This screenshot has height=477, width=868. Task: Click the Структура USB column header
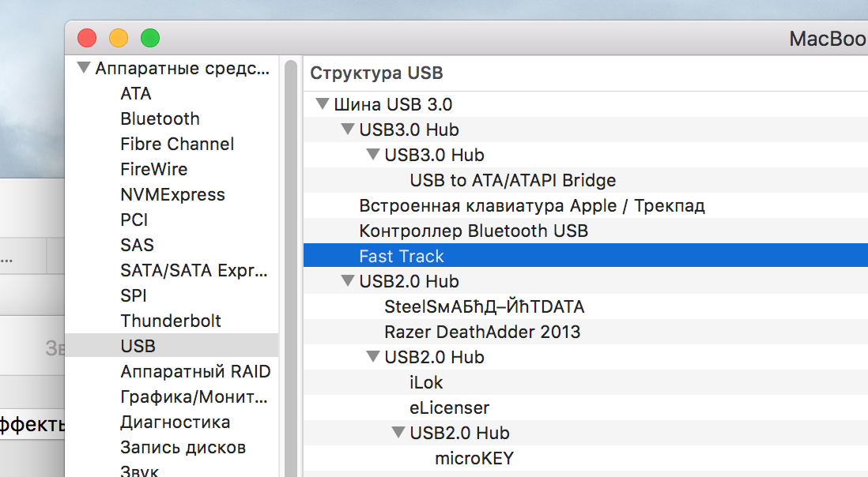click(x=586, y=73)
